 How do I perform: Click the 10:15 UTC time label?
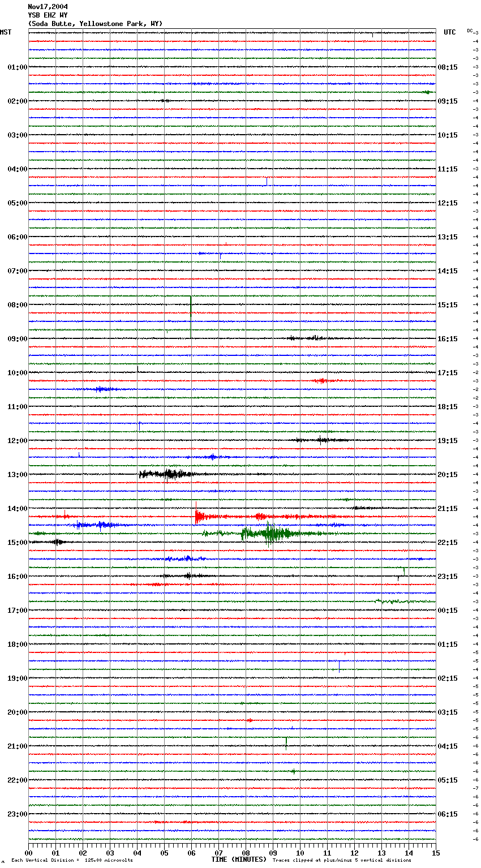click(x=448, y=135)
